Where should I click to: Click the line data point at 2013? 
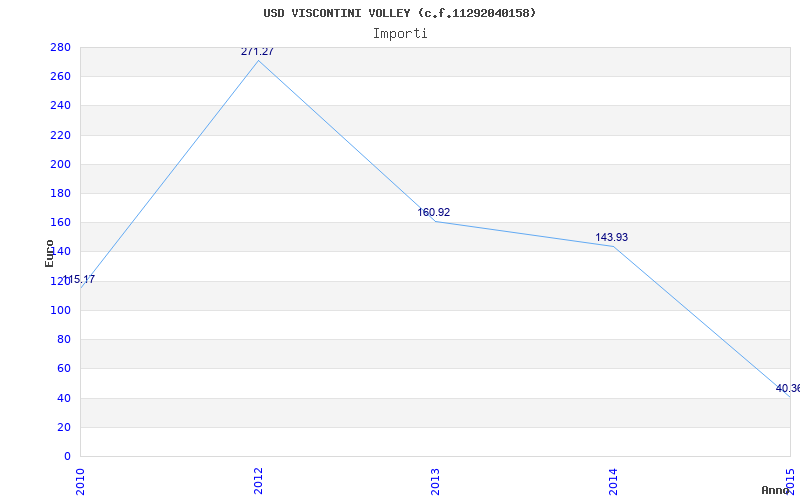click(x=436, y=221)
